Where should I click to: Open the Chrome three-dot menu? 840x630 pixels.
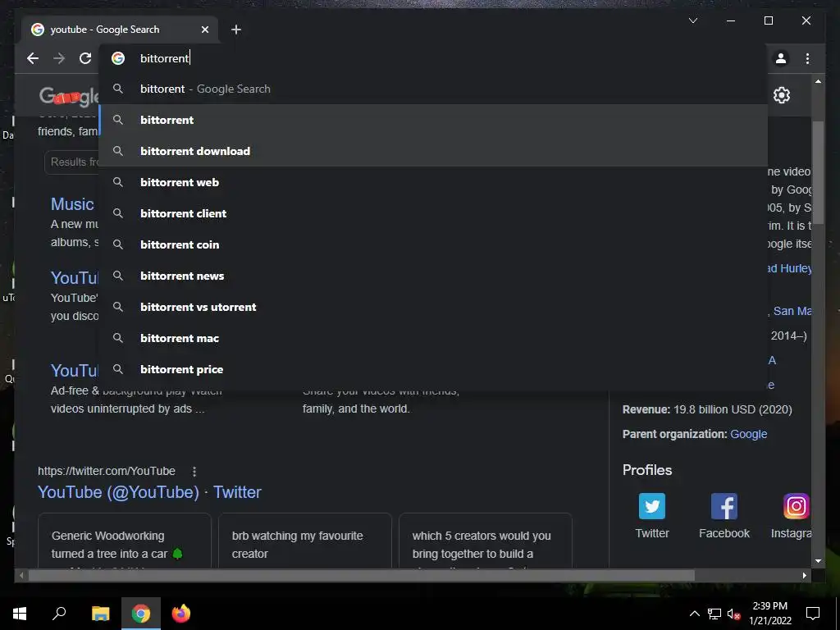point(807,58)
